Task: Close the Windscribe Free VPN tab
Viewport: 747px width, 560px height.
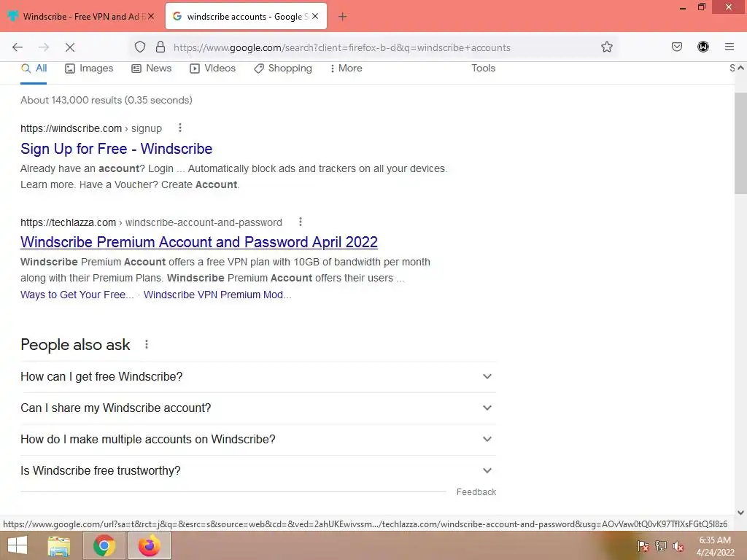Action: tap(151, 16)
